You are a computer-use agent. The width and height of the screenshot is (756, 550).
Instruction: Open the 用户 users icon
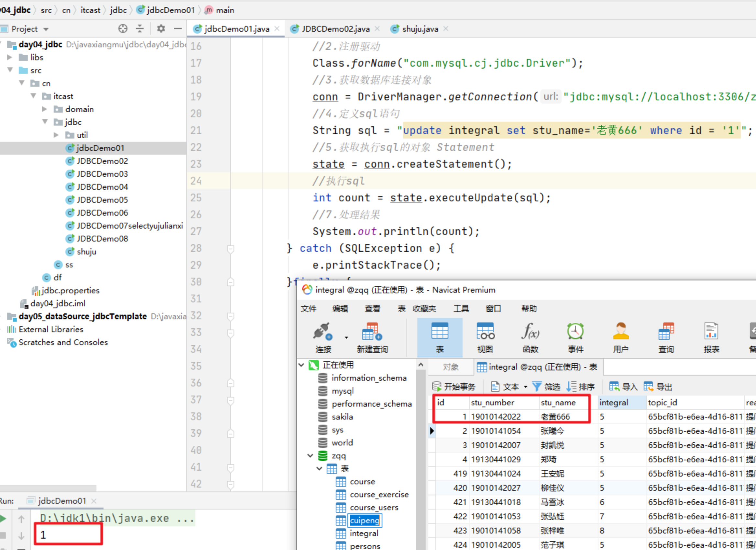[x=621, y=338]
